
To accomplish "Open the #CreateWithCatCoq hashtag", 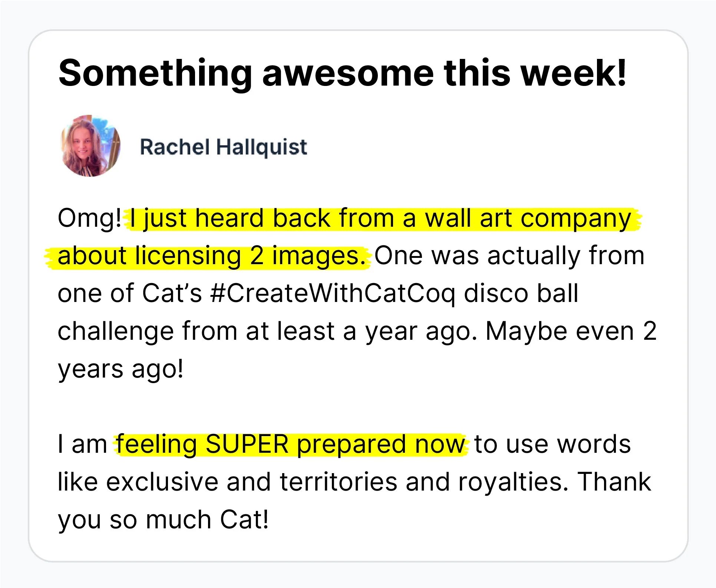I will 332,294.
